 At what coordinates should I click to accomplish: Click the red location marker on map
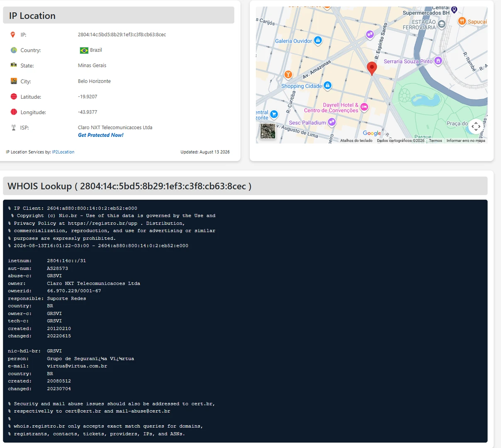click(372, 68)
